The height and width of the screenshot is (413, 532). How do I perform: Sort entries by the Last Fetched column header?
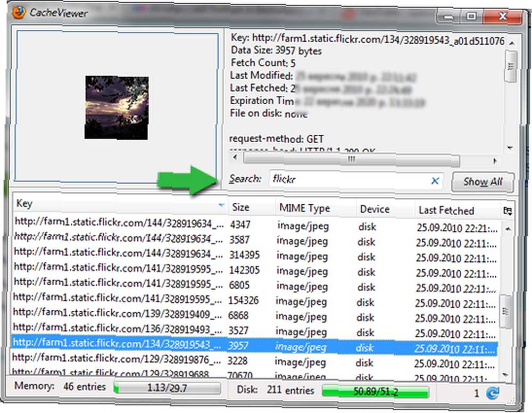click(458, 210)
